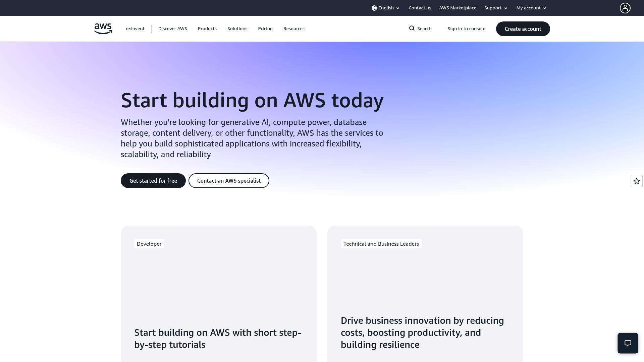Select the Developer tag
Screen dimensions: 644x362
(149, 244)
